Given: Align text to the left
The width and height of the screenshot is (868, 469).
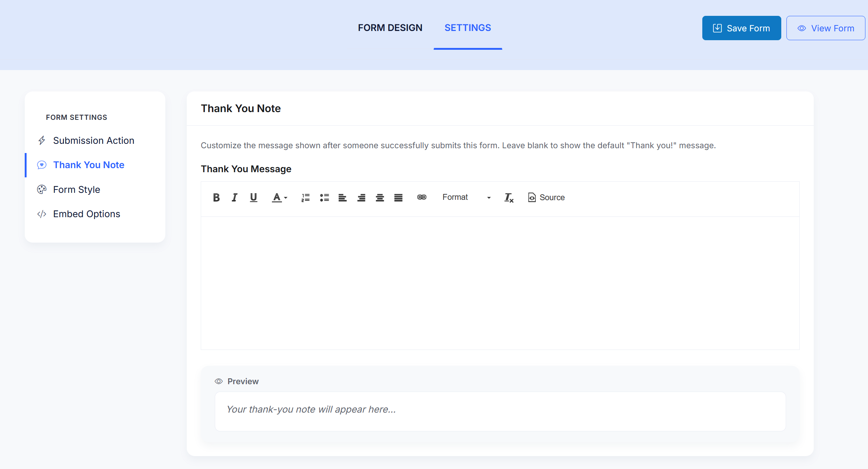Looking at the screenshot, I should click(342, 198).
